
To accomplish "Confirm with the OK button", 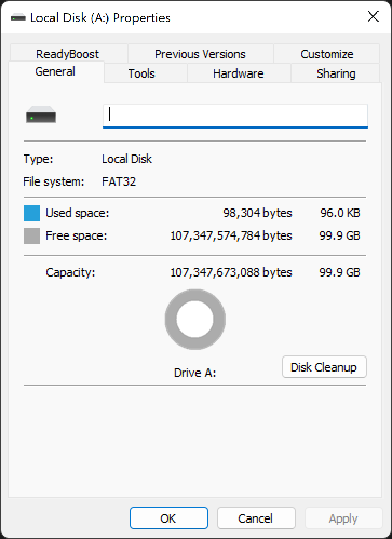I will point(168,518).
